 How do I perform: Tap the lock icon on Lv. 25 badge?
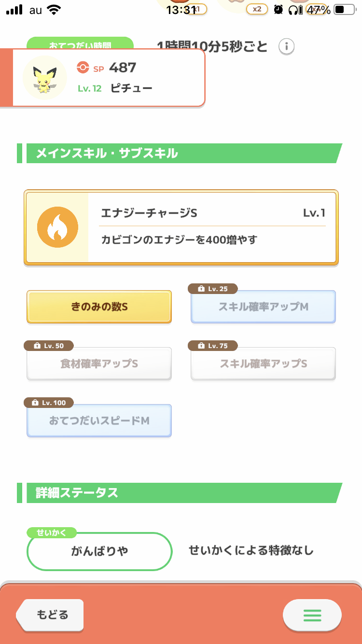pyautogui.click(x=201, y=289)
